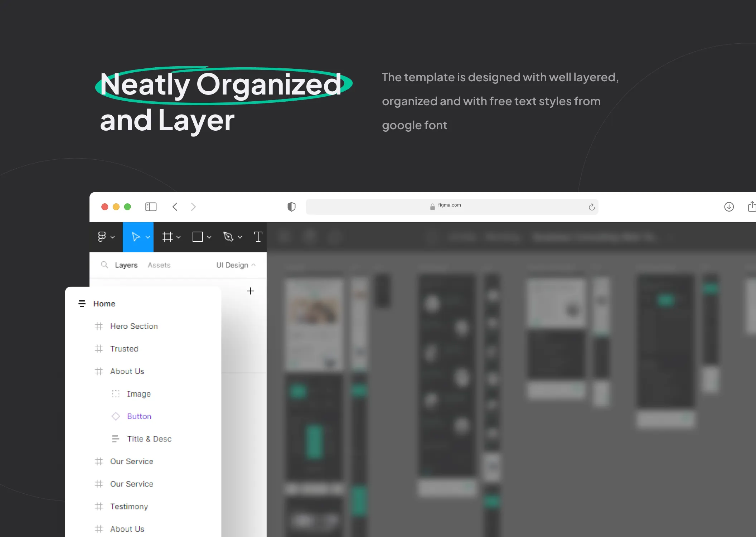This screenshot has height=537, width=756.
Task: Open the browser downloads icon
Action: point(729,207)
